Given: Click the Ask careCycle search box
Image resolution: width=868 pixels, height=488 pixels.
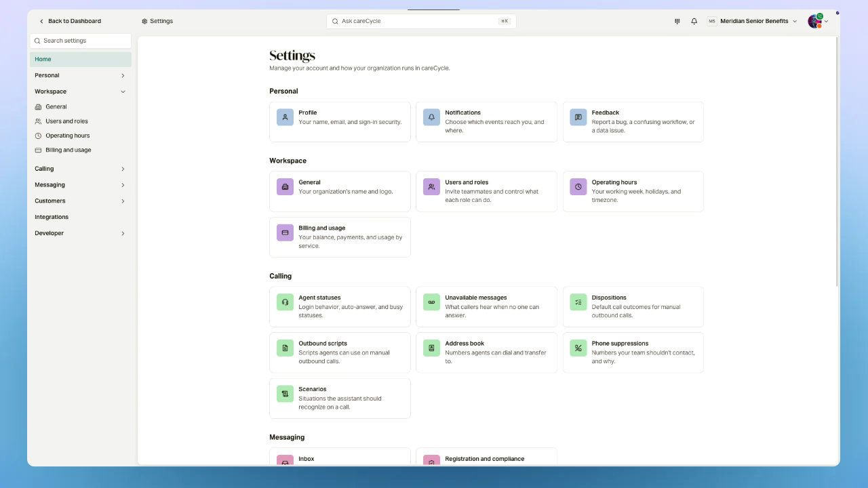Looking at the screenshot, I should pyautogui.click(x=421, y=21).
